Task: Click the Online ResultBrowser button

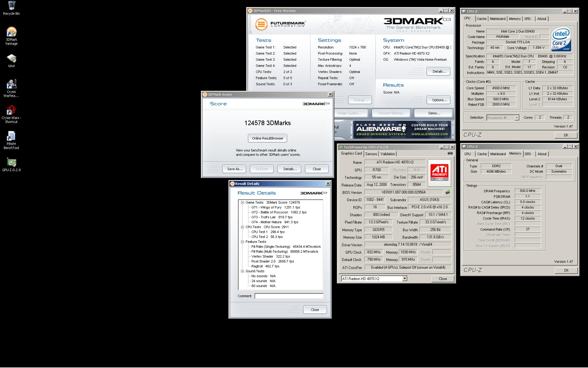Action: 268,138
